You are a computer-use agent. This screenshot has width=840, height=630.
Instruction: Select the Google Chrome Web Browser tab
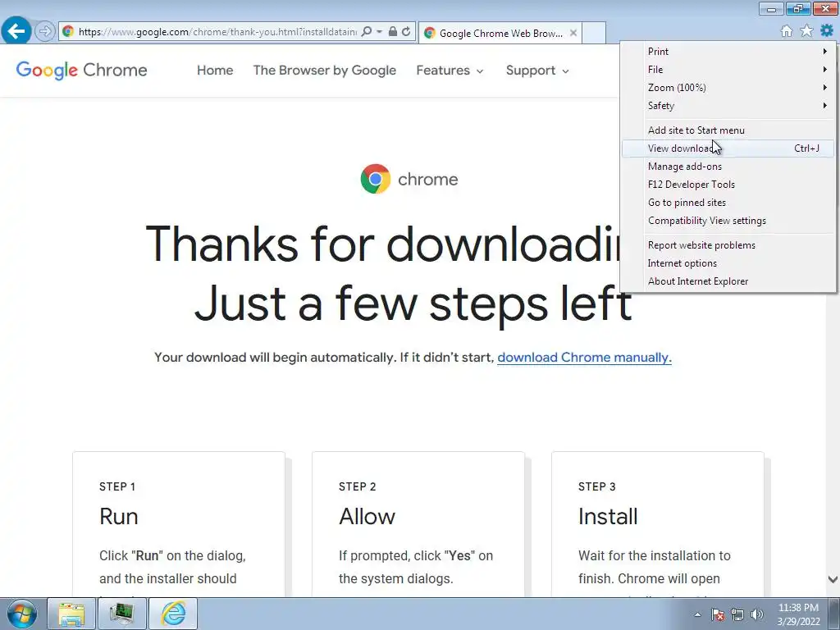tap(500, 33)
